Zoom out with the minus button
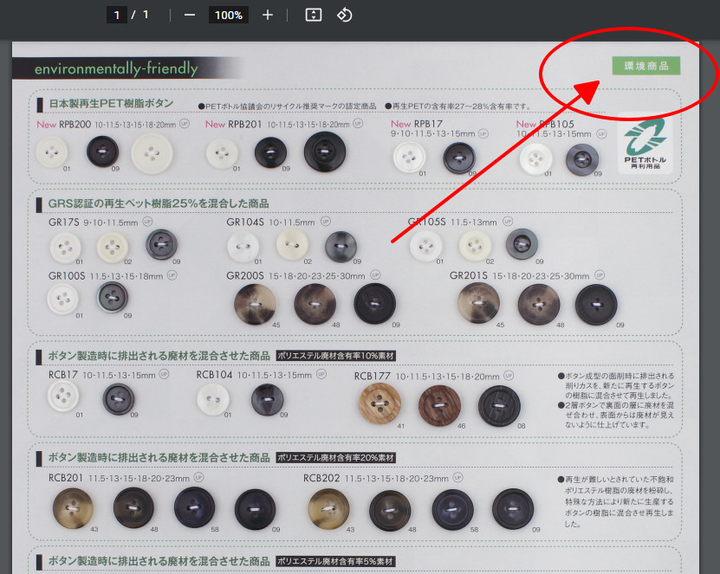 190,15
